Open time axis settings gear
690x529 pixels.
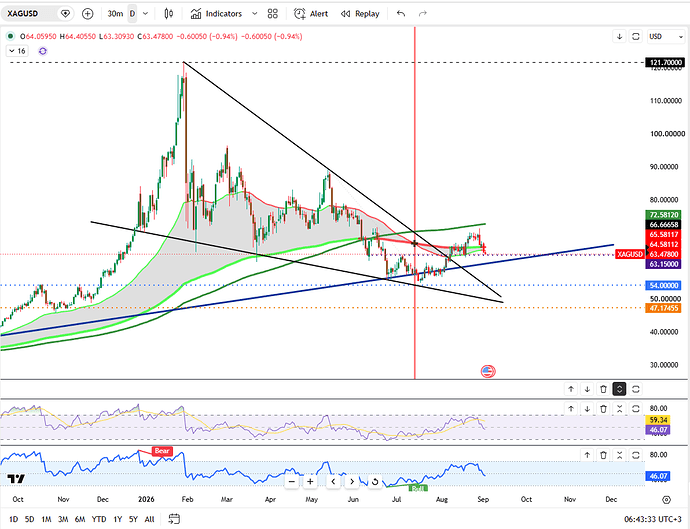tap(667, 500)
